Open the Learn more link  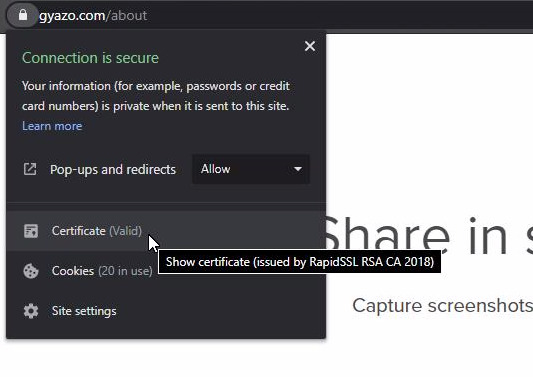tap(52, 126)
